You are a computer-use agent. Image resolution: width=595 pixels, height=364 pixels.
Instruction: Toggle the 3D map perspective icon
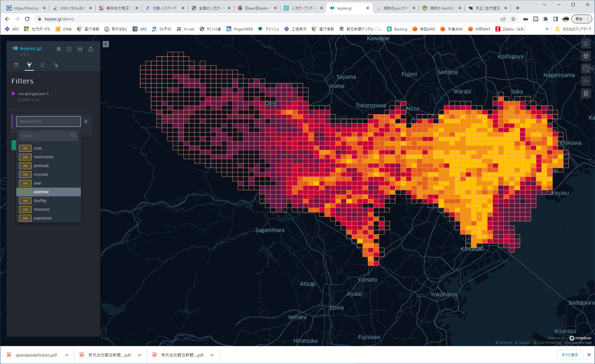tap(586, 56)
